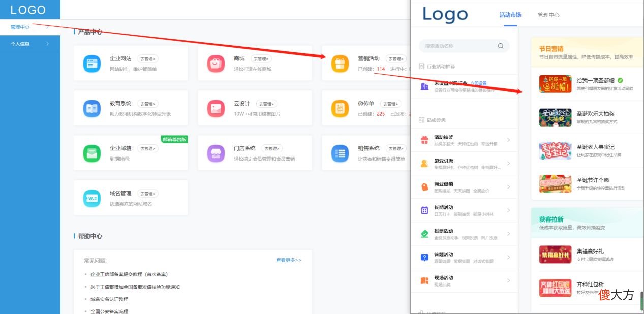Screen dimensions: 644x314
Task: Click the 行业活动推荐 heading icon
Action: pos(421,66)
